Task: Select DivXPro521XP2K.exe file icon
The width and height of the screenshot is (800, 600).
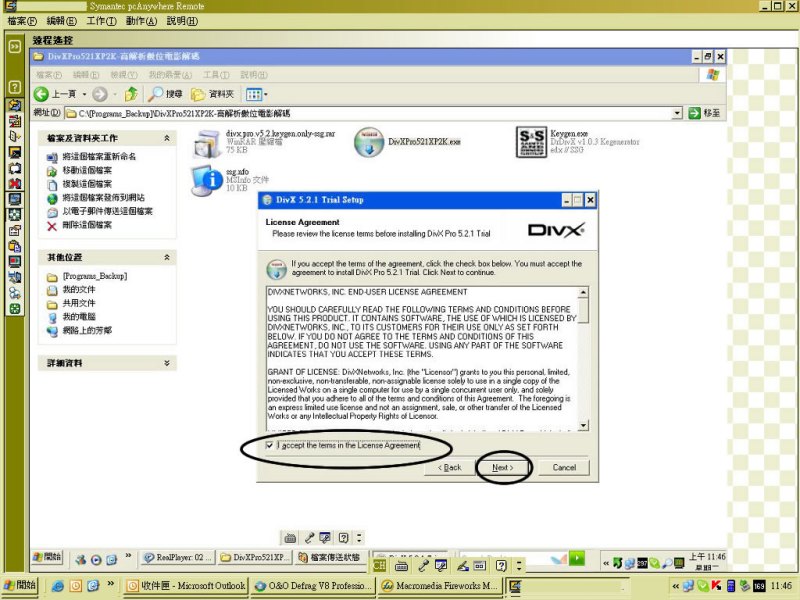Action: [368, 142]
